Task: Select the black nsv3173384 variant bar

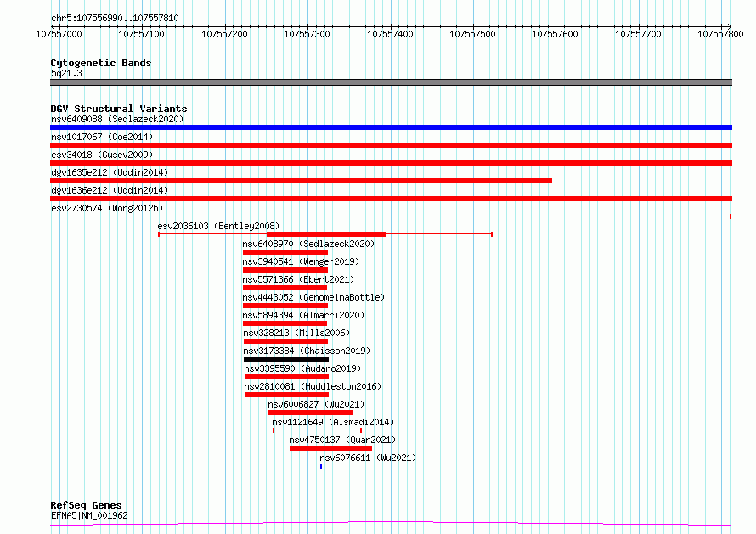Action: tap(286, 359)
